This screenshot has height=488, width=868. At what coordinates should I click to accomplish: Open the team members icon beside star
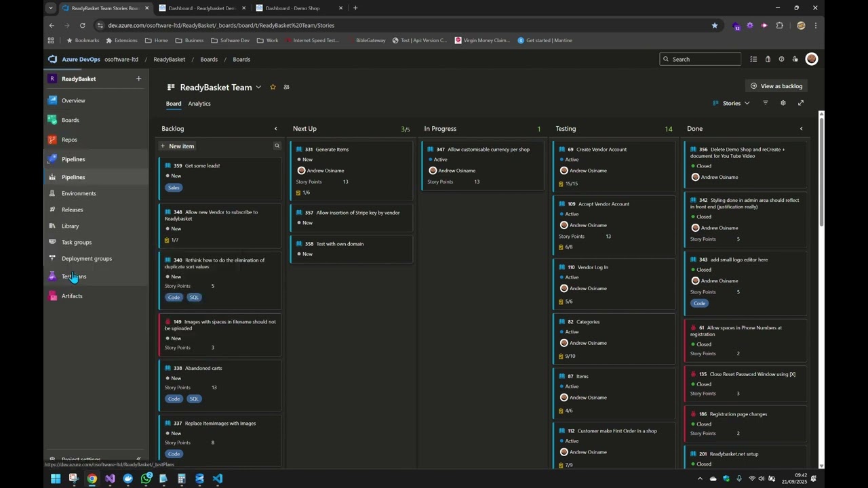[286, 87]
